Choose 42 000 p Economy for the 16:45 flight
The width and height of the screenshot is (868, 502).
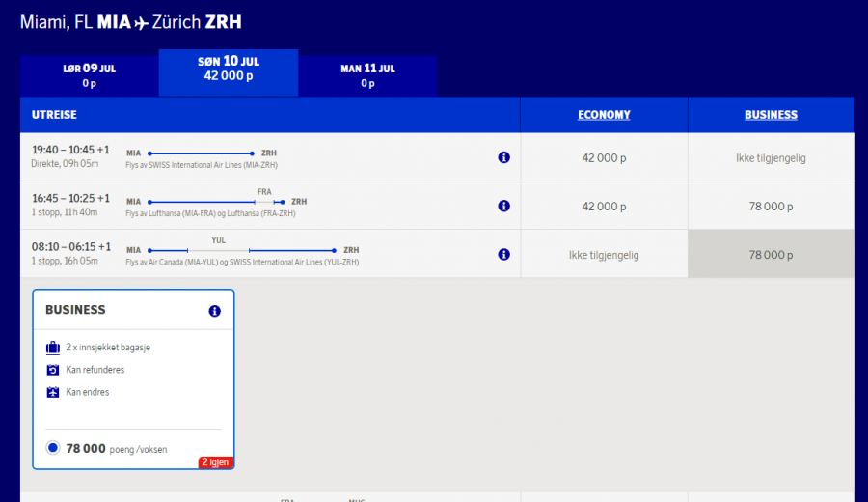[604, 206]
